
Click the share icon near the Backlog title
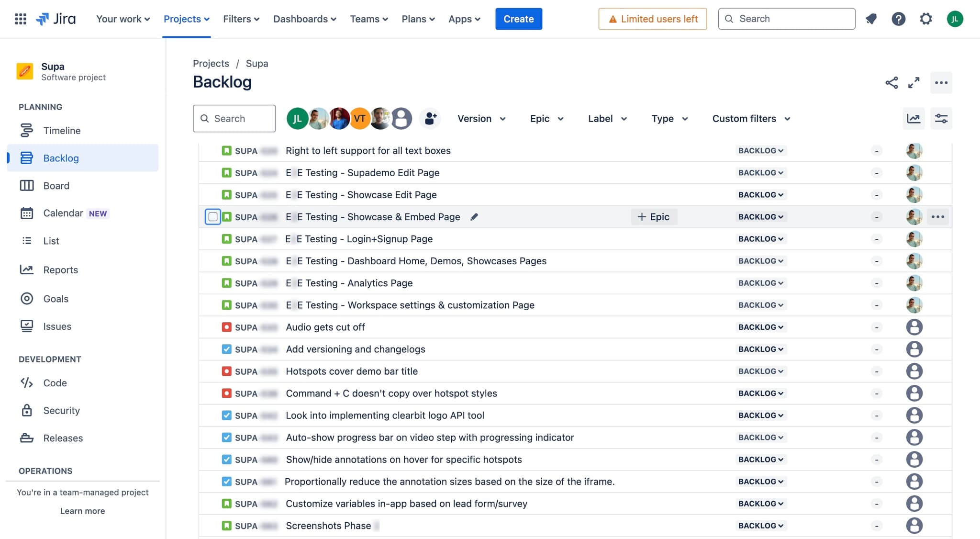coord(891,82)
